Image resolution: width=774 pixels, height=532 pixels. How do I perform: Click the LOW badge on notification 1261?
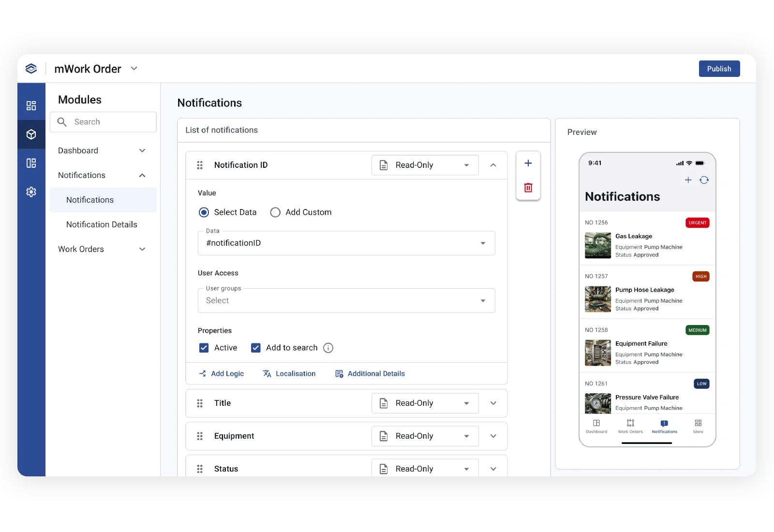702,384
